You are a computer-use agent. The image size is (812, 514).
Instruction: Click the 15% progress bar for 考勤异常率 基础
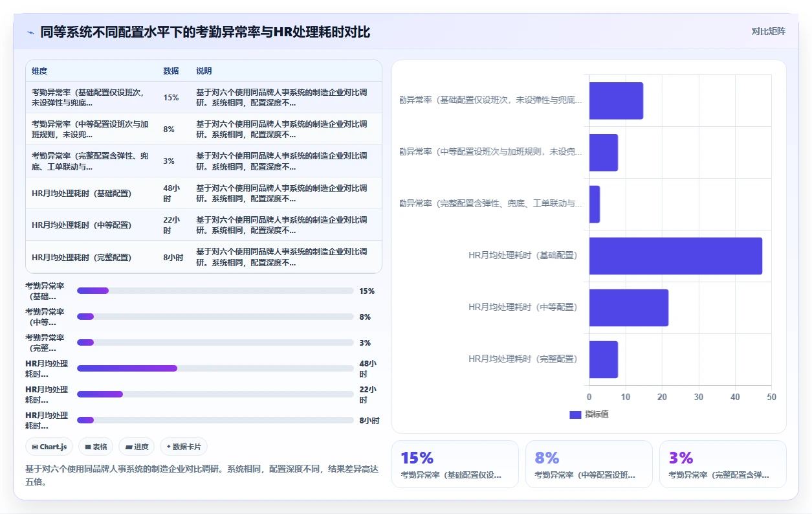click(215, 291)
